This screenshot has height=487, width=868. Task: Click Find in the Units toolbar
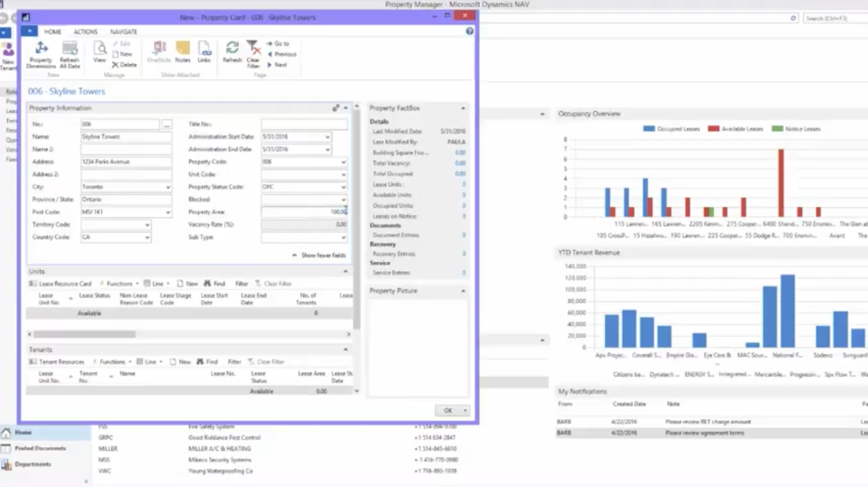click(214, 284)
